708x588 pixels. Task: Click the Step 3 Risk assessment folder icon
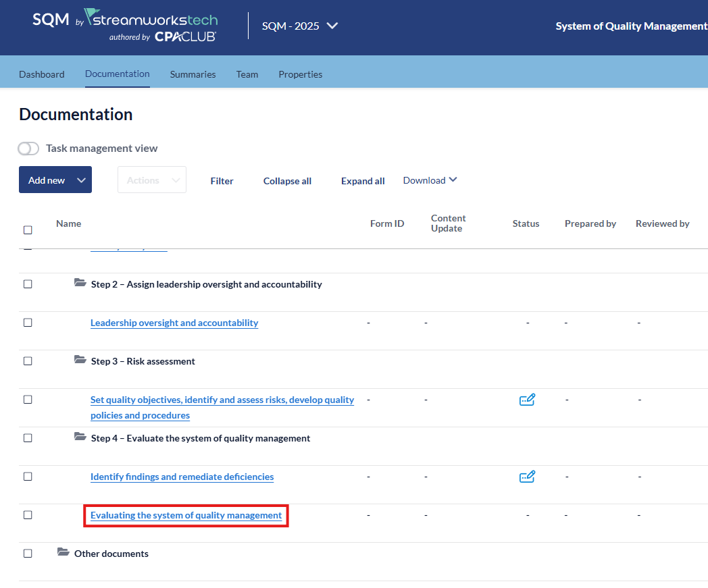click(x=80, y=360)
